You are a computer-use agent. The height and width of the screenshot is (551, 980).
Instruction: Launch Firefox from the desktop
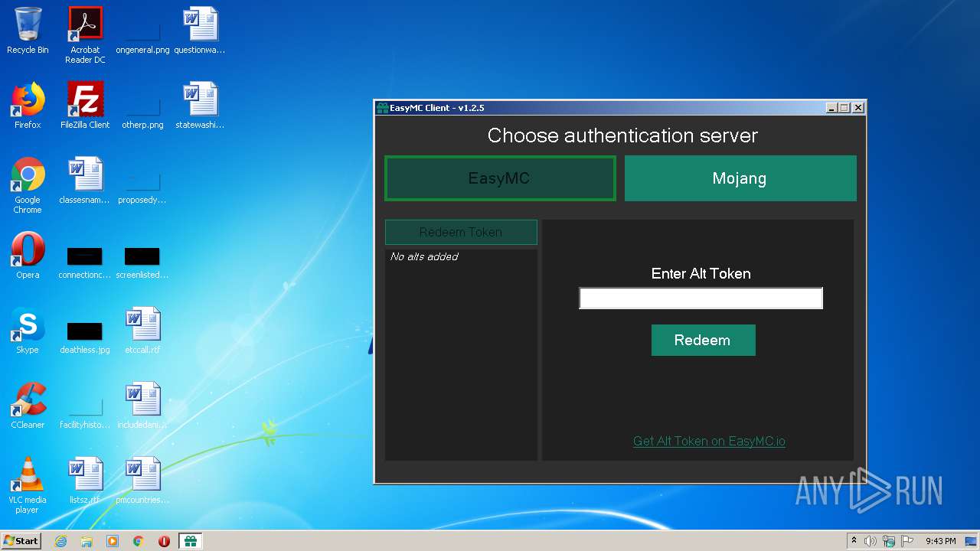(28, 106)
